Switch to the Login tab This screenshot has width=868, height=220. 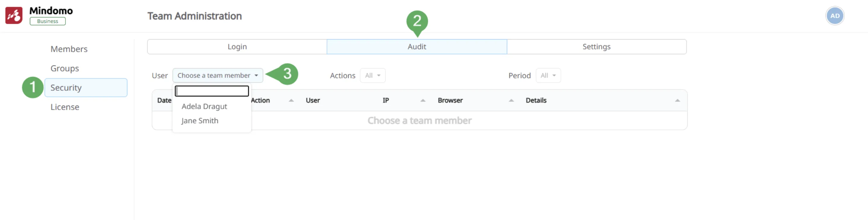[237, 47]
